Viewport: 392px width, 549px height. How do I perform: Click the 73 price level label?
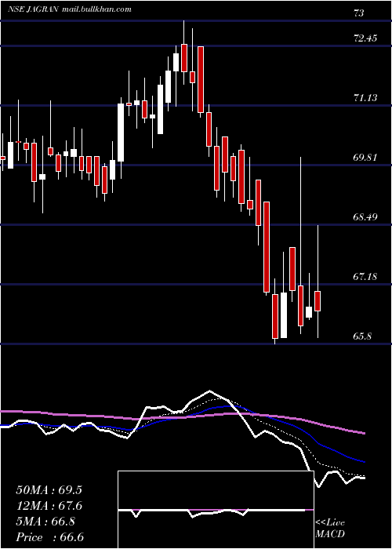[x=359, y=13]
